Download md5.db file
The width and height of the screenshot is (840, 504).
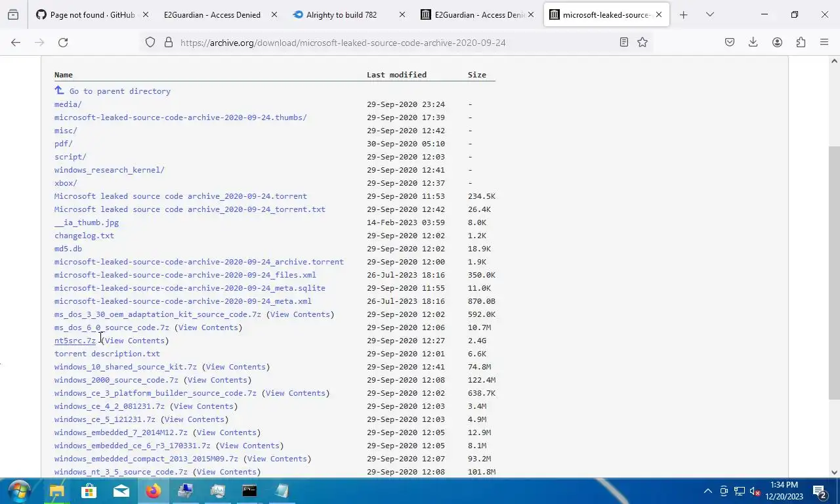tap(68, 249)
